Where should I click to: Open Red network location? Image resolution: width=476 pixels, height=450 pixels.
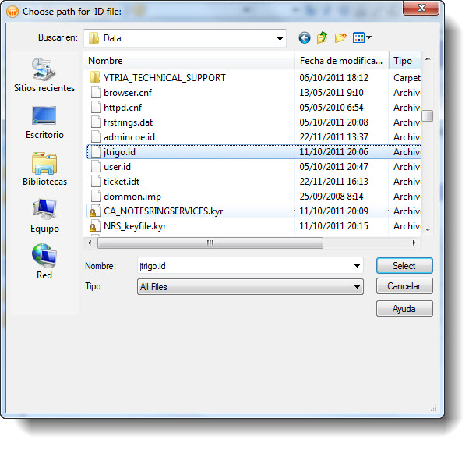(x=44, y=262)
